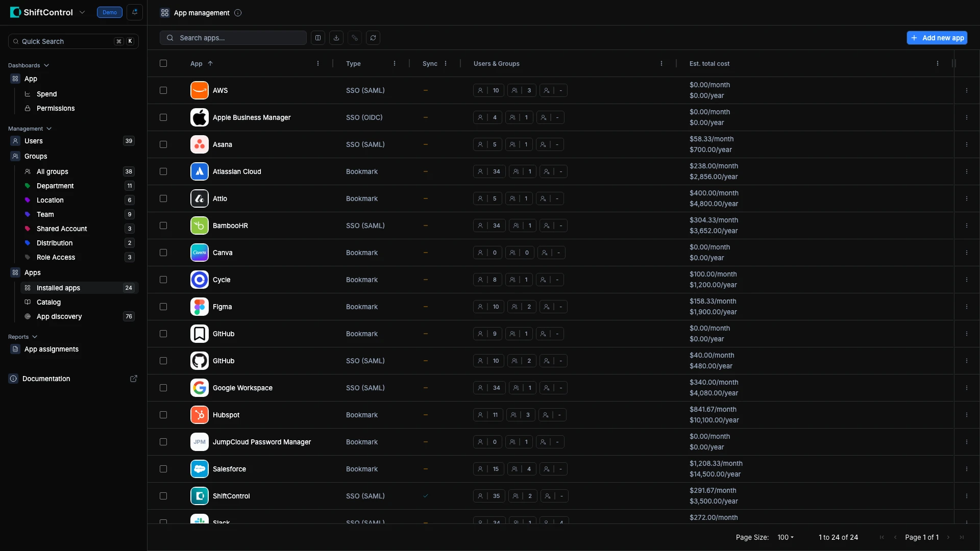The height and width of the screenshot is (551, 980).
Task: Open the Department groups
Action: click(x=80, y=186)
